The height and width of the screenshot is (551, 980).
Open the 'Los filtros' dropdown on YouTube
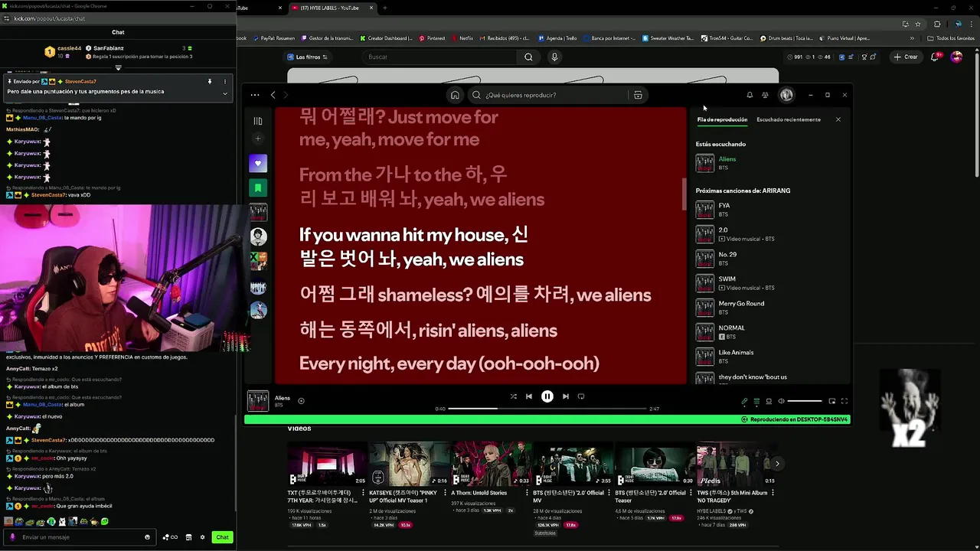coord(307,57)
